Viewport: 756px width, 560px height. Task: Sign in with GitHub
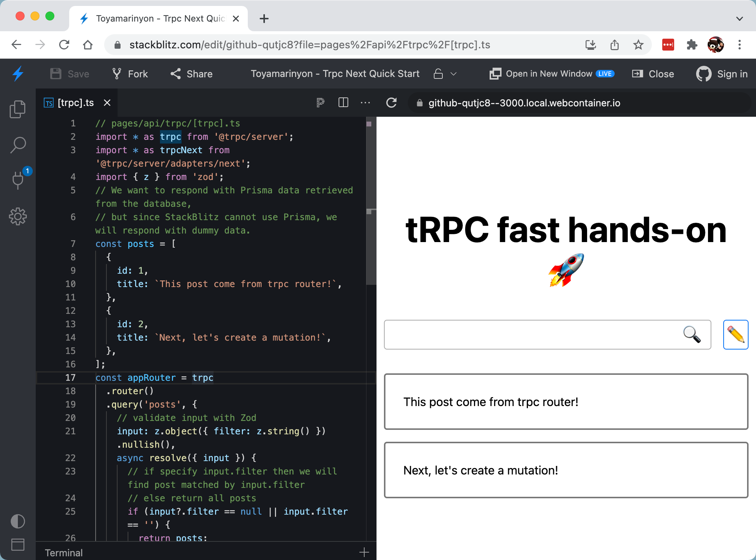tap(722, 74)
